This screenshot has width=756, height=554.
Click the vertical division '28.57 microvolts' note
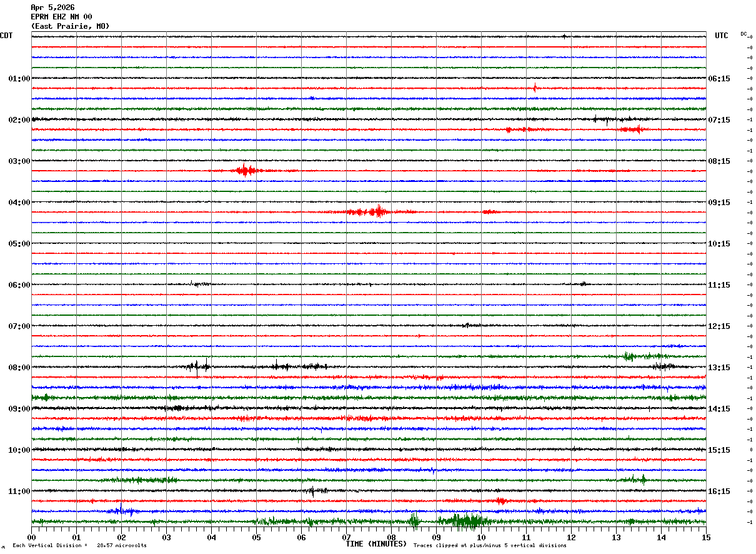[79, 546]
